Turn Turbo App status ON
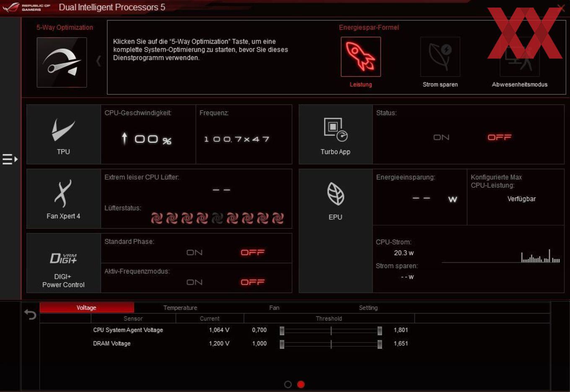 (x=441, y=138)
